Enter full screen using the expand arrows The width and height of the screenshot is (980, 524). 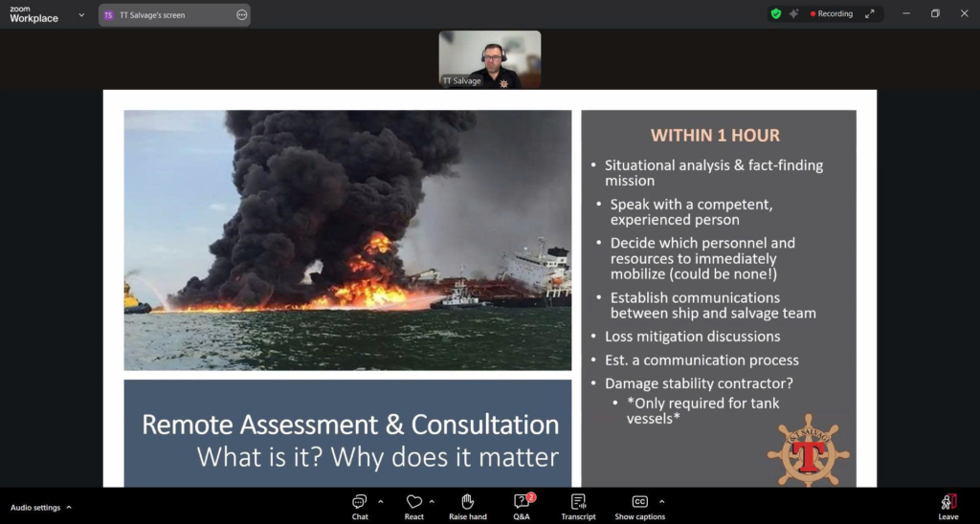click(x=870, y=14)
